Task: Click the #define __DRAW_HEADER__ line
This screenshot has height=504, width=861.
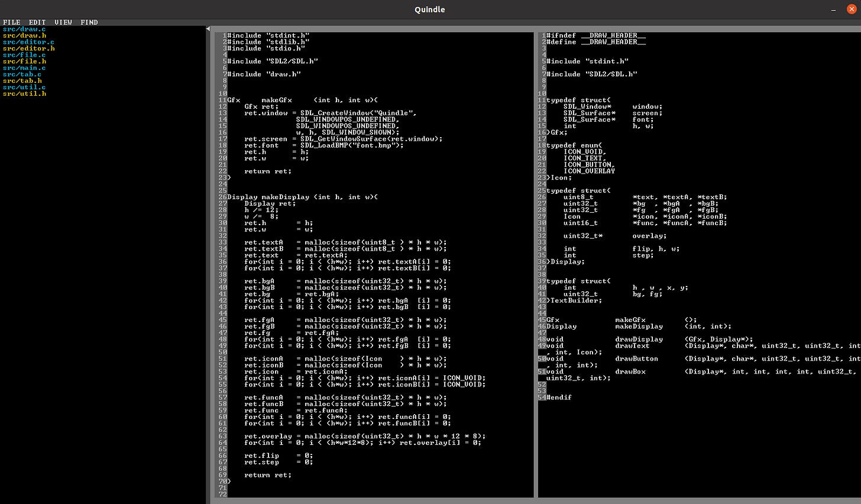Action: (x=596, y=42)
